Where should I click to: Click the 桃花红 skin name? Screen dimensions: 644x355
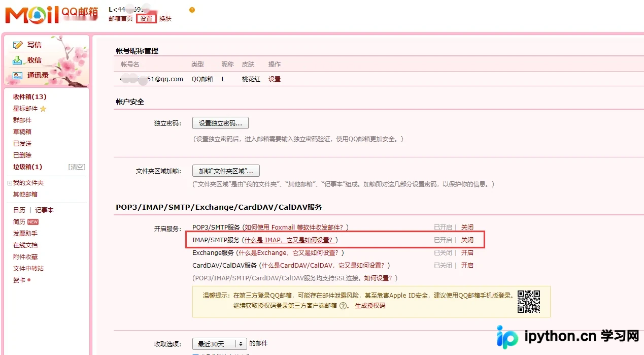251,79
